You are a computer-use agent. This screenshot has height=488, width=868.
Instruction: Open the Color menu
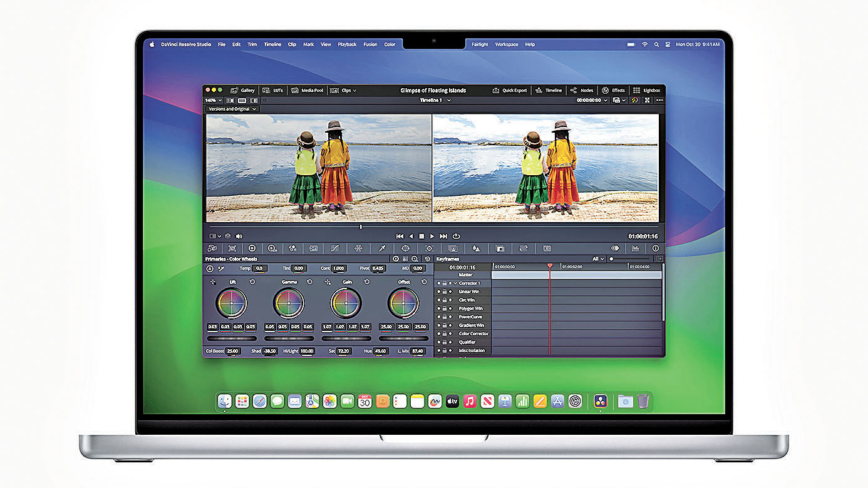(x=390, y=44)
